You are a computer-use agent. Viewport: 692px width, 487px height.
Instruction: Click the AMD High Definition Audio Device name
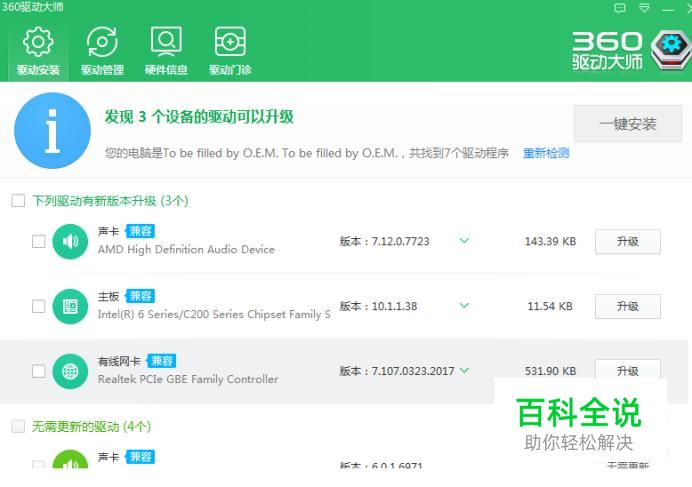click(186, 249)
